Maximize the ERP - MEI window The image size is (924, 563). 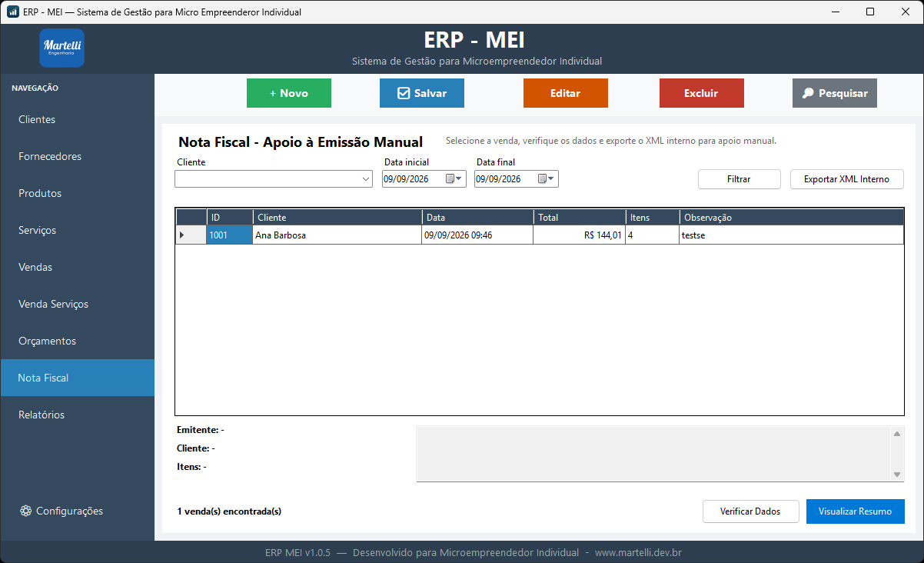[x=870, y=12]
